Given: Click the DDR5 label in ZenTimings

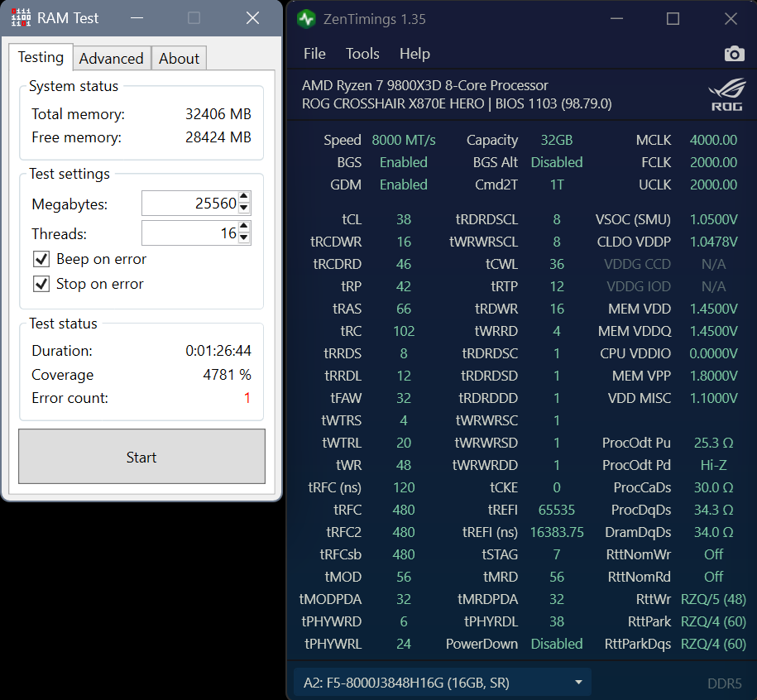Looking at the screenshot, I should 724,683.
